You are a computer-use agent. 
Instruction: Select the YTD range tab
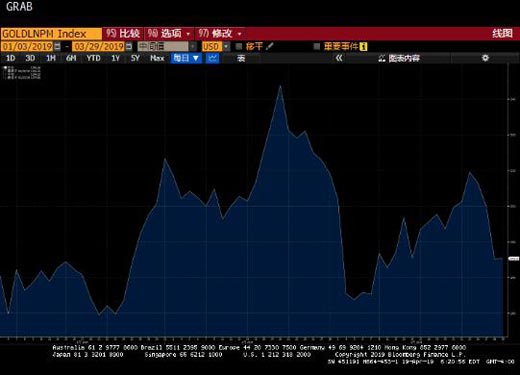point(93,58)
